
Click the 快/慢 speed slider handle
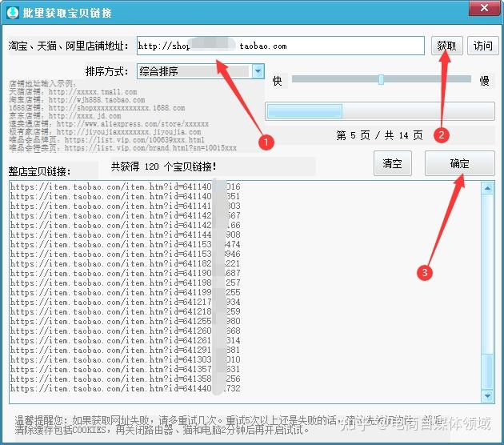(381, 79)
